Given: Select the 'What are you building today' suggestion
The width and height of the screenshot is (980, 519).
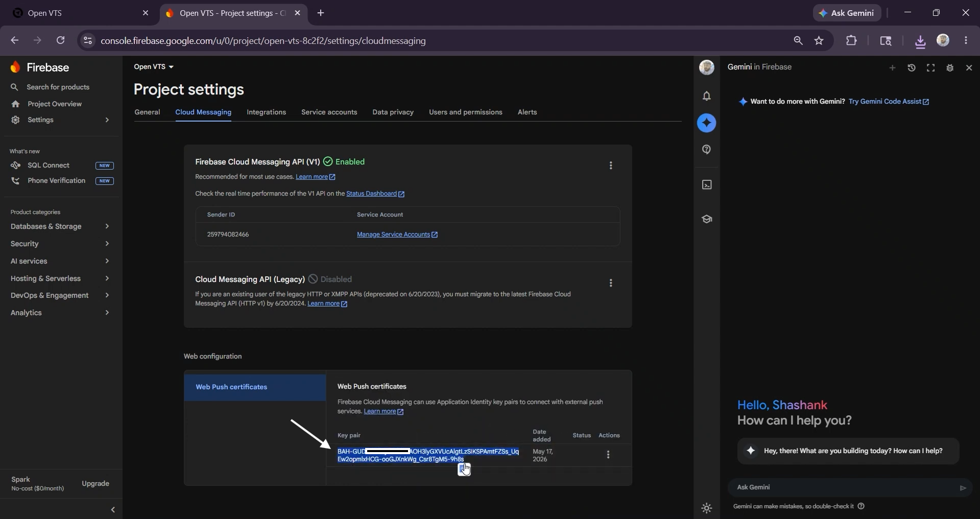Looking at the screenshot, I should click(848, 451).
